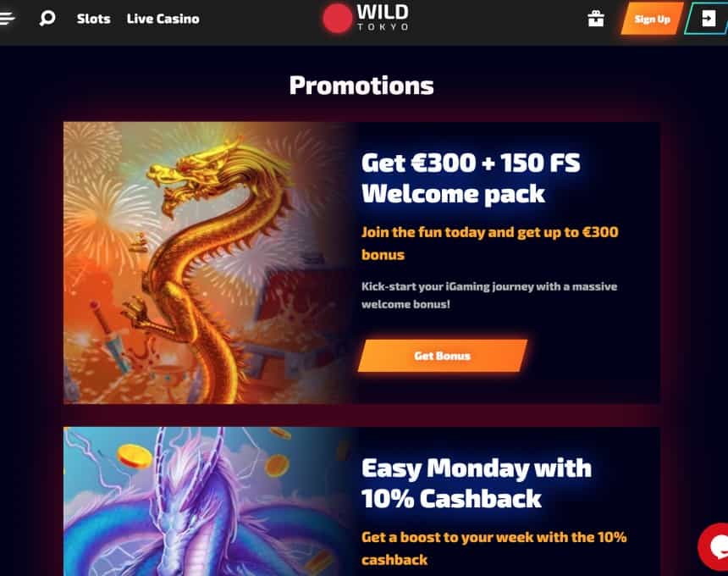Viewport: 728px width, 576px height.
Task: Click 'Get a boost to your week' subtitle
Action: point(494,549)
